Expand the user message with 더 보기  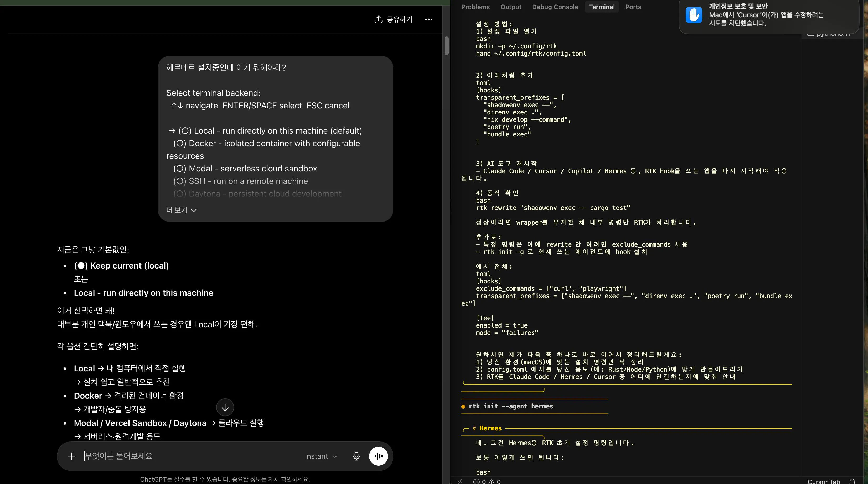(x=181, y=210)
